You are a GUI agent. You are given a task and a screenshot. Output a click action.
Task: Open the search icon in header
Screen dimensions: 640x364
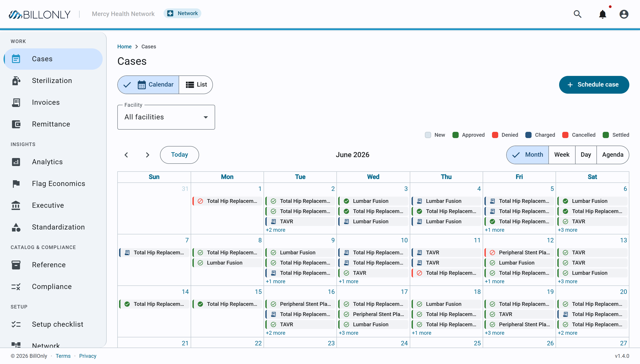point(577,14)
